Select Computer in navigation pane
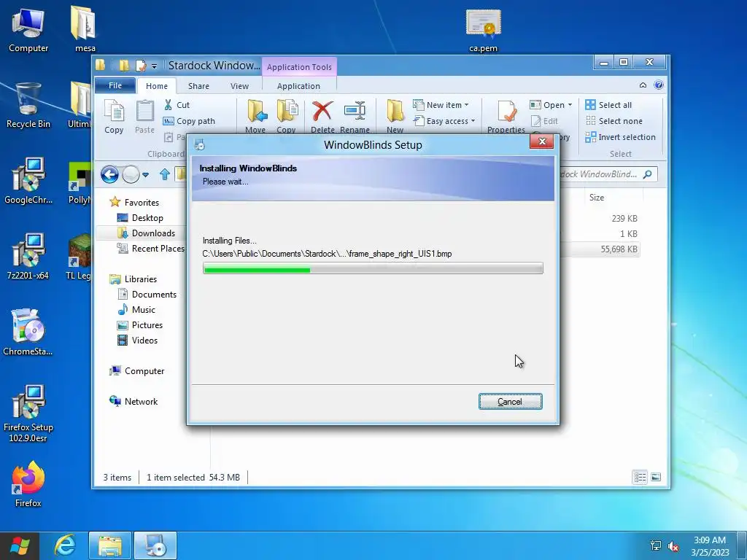This screenshot has height=560, width=747. click(136, 371)
